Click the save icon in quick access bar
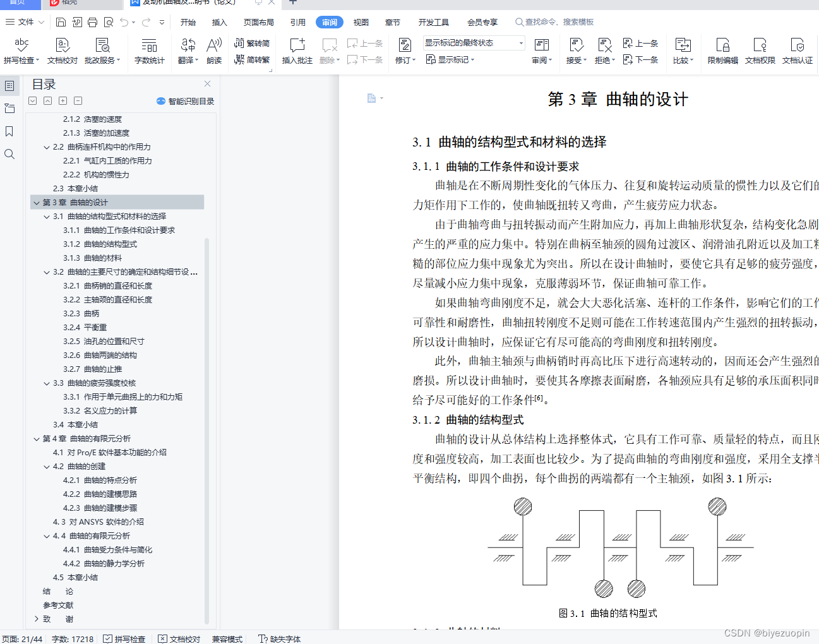 (61, 22)
